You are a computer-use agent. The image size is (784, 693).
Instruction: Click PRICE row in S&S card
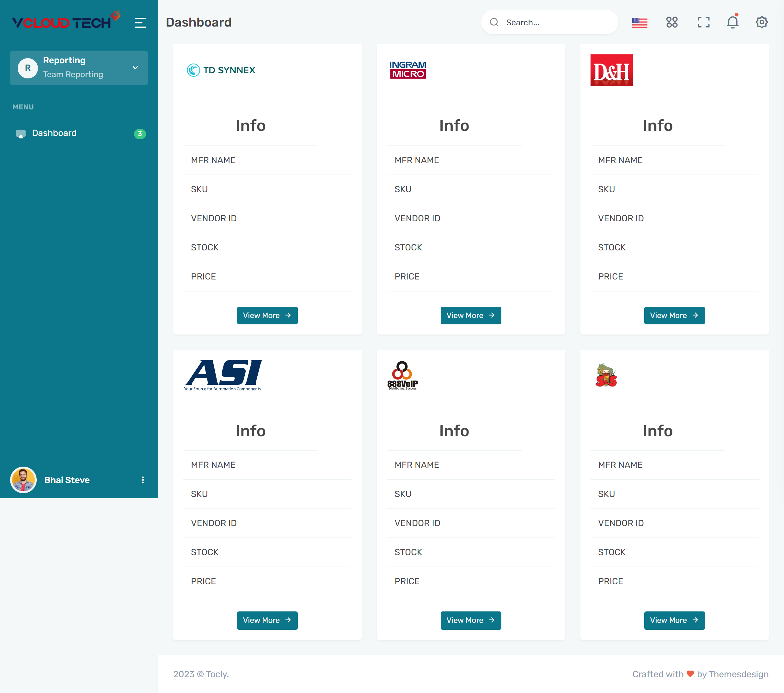pyautogui.click(x=674, y=582)
